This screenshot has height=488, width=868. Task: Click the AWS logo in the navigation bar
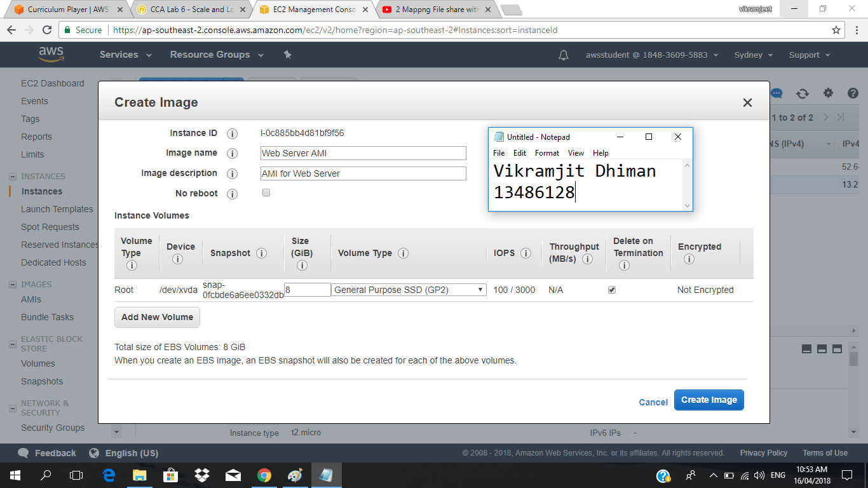tap(51, 55)
